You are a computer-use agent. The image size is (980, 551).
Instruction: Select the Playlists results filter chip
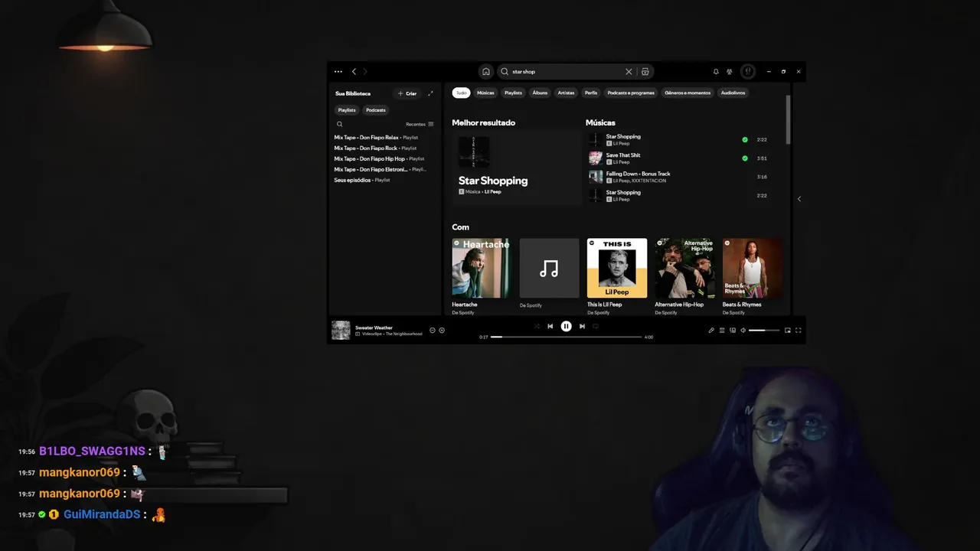(513, 93)
